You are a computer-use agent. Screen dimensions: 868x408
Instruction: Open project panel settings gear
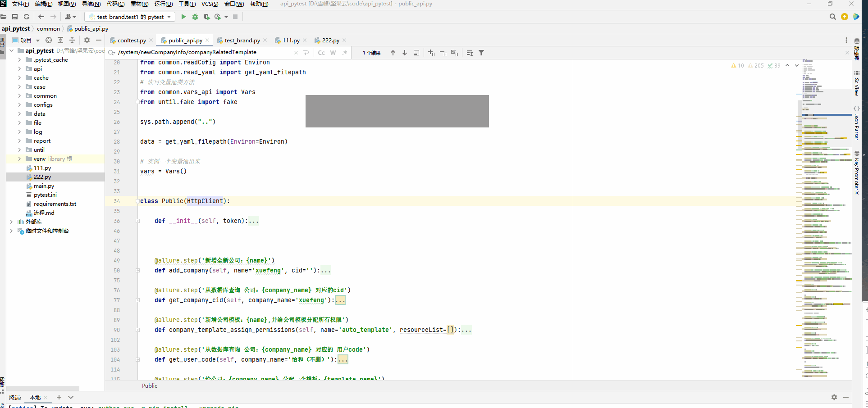87,40
